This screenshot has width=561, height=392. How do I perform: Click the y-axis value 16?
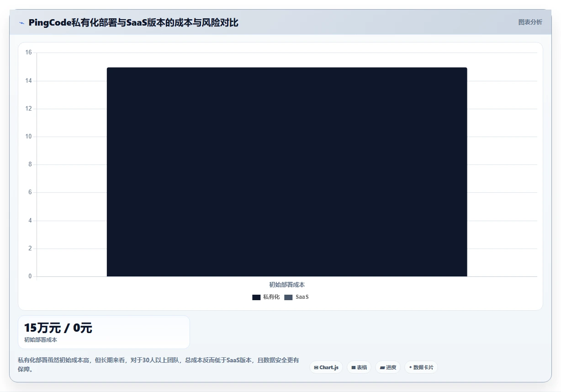point(28,53)
